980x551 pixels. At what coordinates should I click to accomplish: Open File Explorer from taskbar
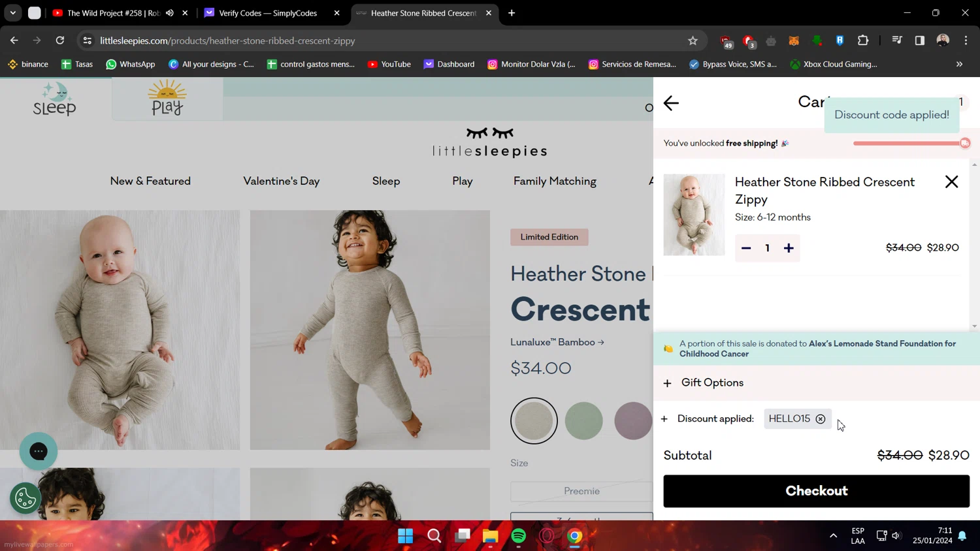[490, 536]
